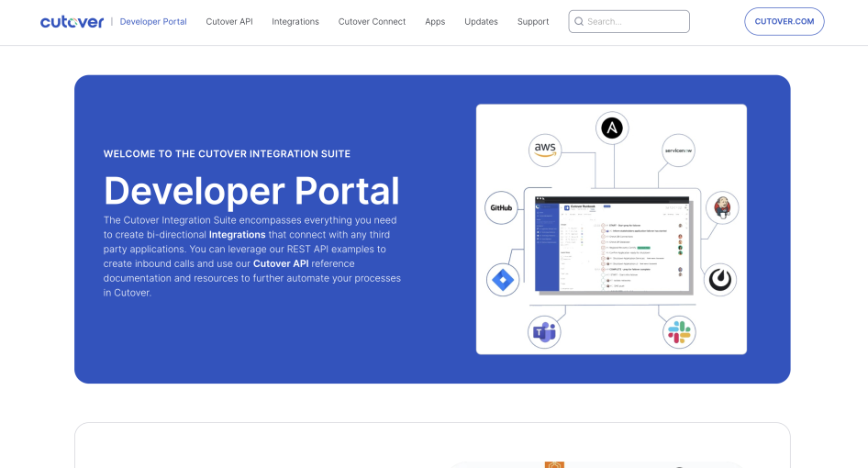Follow the bold Cutover API link
The image size is (868, 468).
tap(281, 263)
